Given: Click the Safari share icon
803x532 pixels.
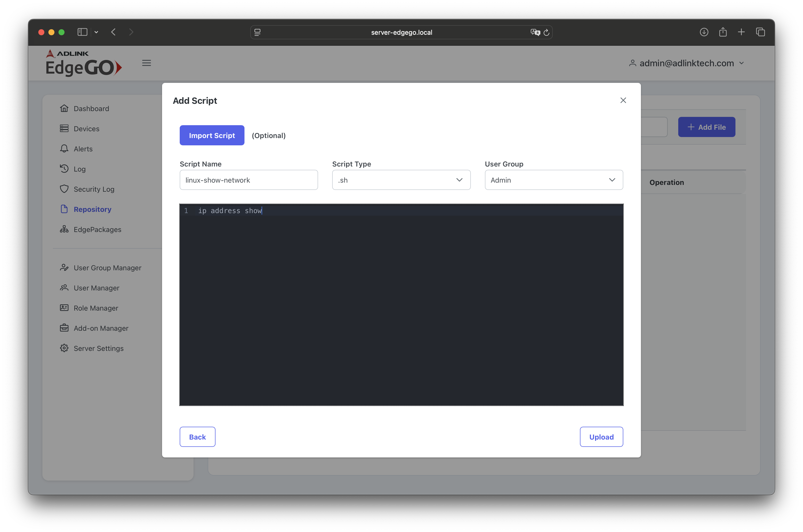Looking at the screenshot, I should click(723, 32).
